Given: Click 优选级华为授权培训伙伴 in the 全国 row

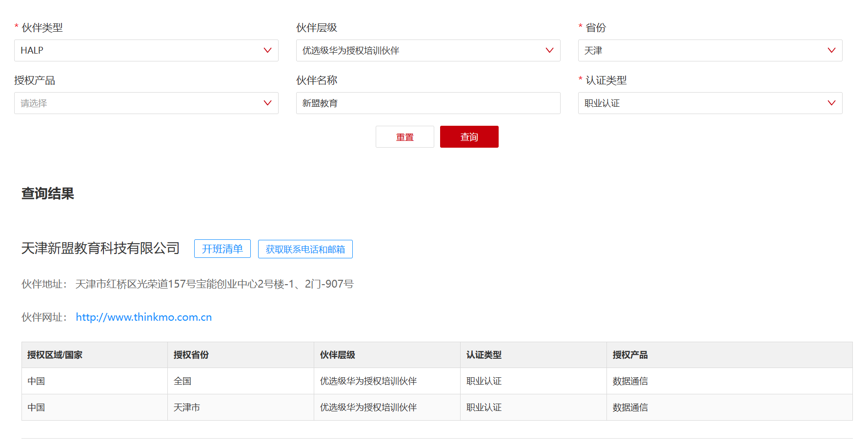Looking at the screenshot, I should tap(368, 381).
